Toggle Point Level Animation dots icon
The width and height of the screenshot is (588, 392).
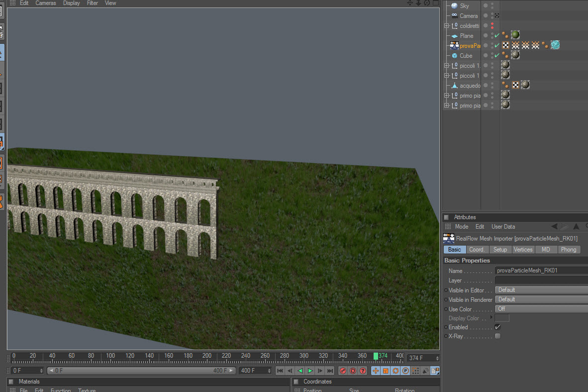pyautogui.click(x=415, y=371)
